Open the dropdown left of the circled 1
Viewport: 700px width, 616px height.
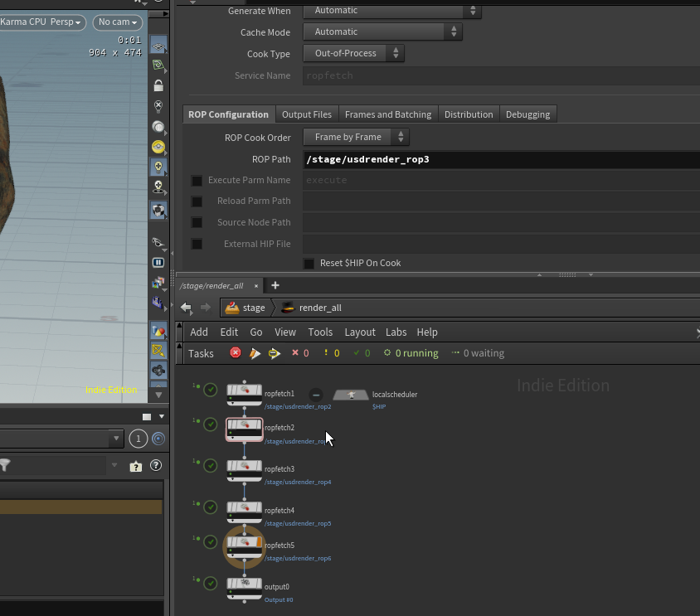(116, 439)
